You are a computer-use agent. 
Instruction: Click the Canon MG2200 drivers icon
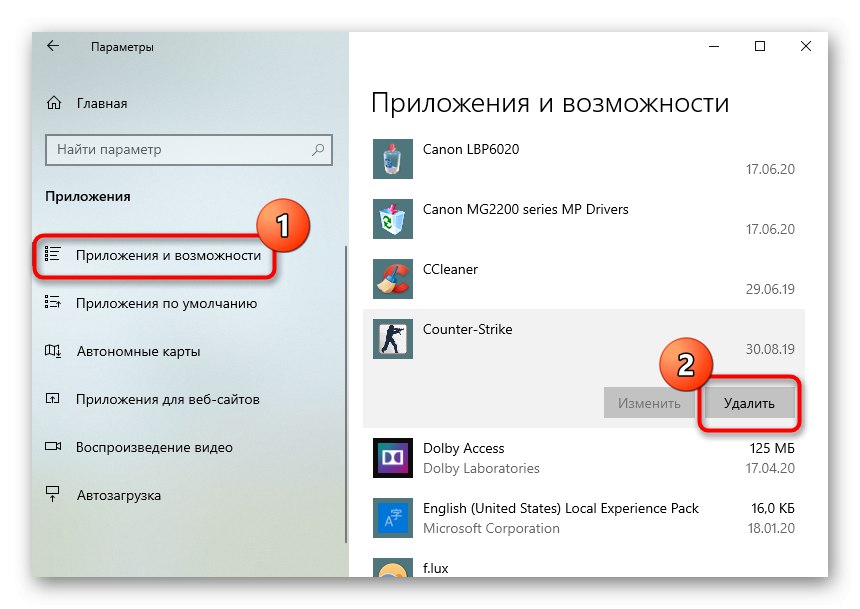(392, 219)
